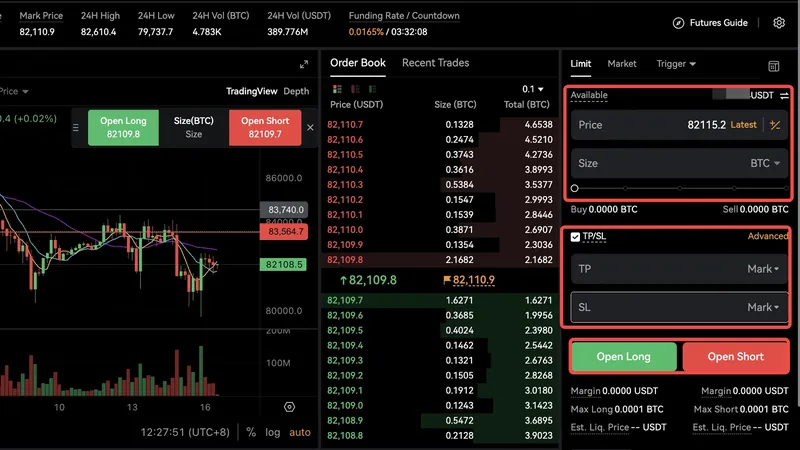Image resolution: width=800 pixels, height=450 pixels.
Task: Click the up arrow last price 82,109.8
Action: click(343, 280)
